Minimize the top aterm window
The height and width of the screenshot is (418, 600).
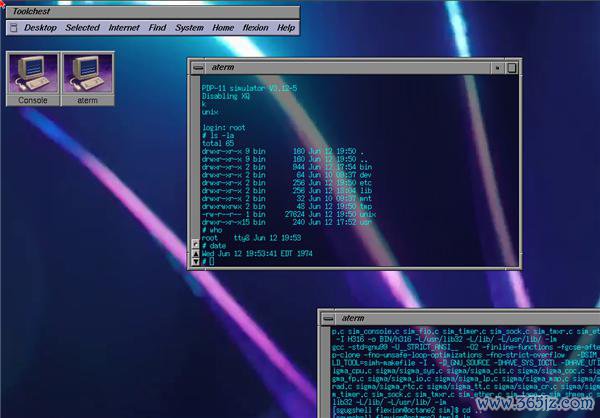(x=498, y=67)
